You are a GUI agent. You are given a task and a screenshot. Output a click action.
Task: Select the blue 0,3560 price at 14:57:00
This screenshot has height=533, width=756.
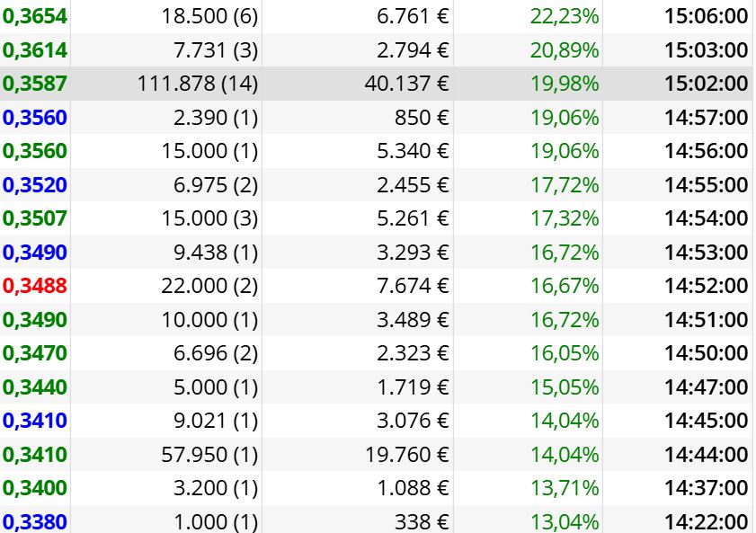coord(35,118)
